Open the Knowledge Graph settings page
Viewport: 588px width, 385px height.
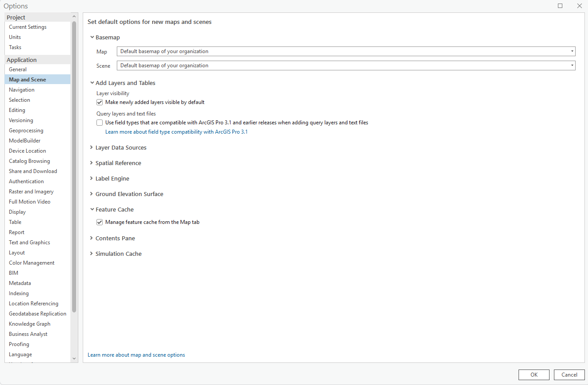[x=29, y=323]
